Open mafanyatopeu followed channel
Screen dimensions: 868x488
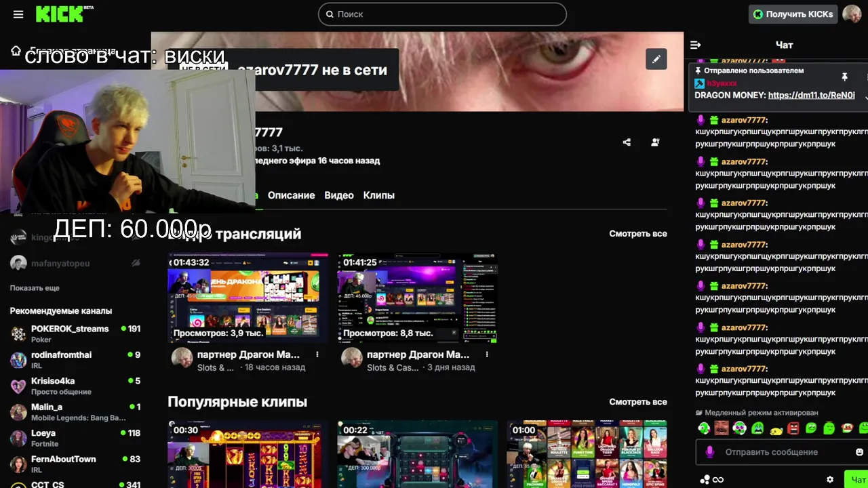[x=75, y=263]
